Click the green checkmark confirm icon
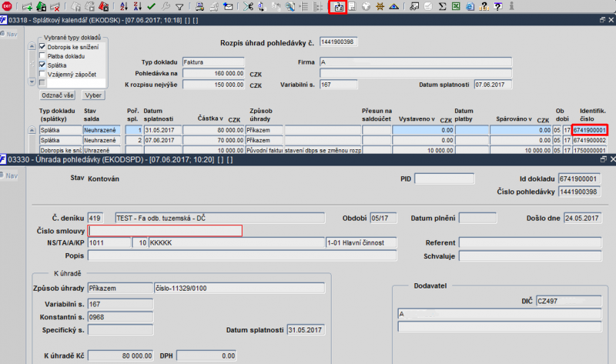This screenshot has height=364, width=616. [151, 6]
